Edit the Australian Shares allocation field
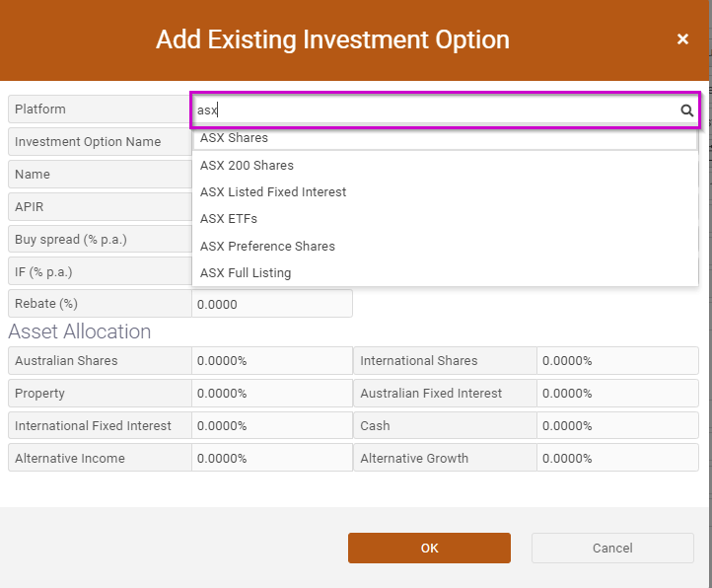The image size is (712, 588). [x=272, y=361]
